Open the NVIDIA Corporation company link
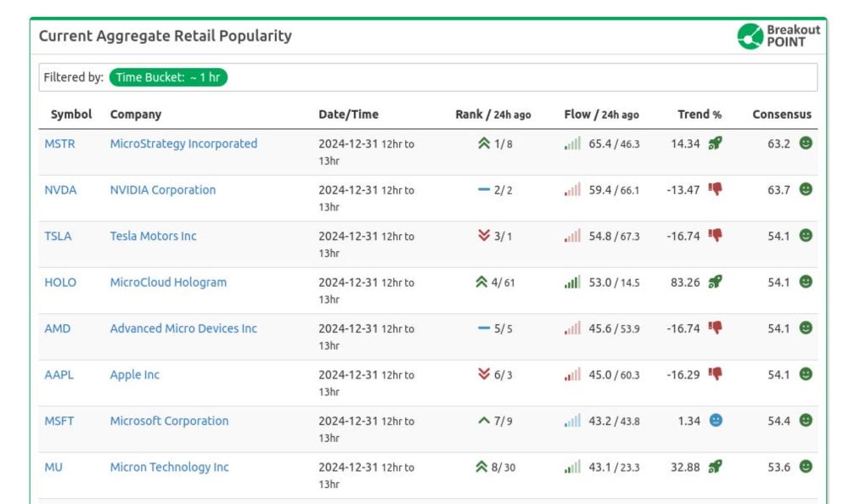Image resolution: width=849 pixels, height=504 pixels. (163, 190)
